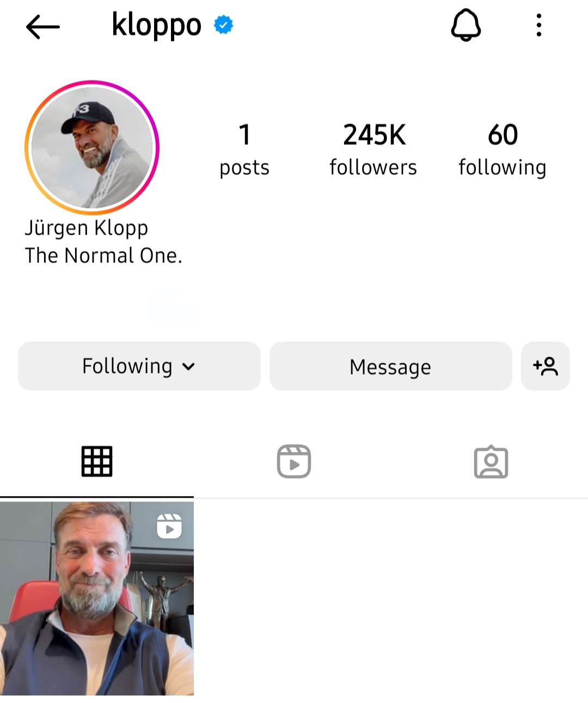
Task: Click the chevron beside Following
Action: (188, 366)
